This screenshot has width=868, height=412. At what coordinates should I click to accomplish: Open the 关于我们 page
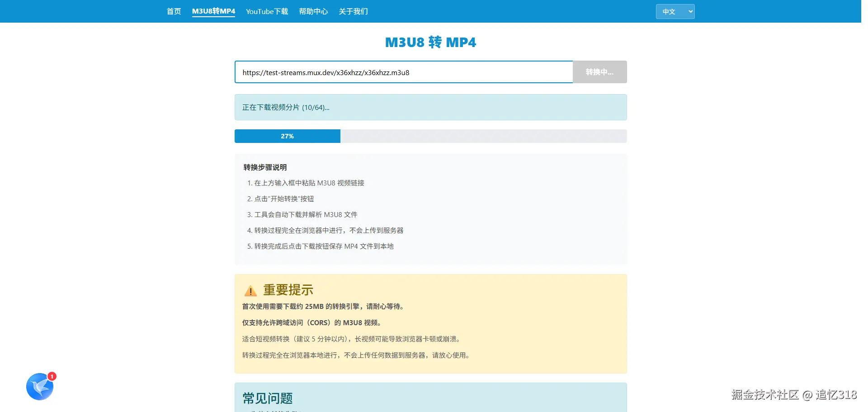pos(354,11)
